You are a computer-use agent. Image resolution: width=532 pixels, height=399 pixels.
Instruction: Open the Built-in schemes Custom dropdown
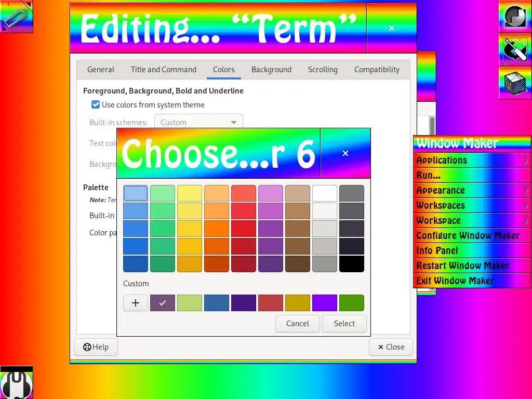[198, 122]
